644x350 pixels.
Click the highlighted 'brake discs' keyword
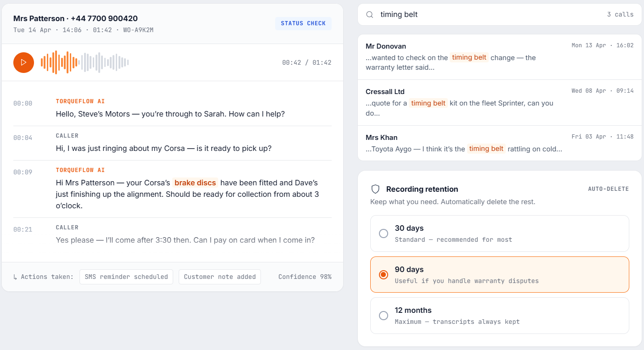(x=195, y=183)
